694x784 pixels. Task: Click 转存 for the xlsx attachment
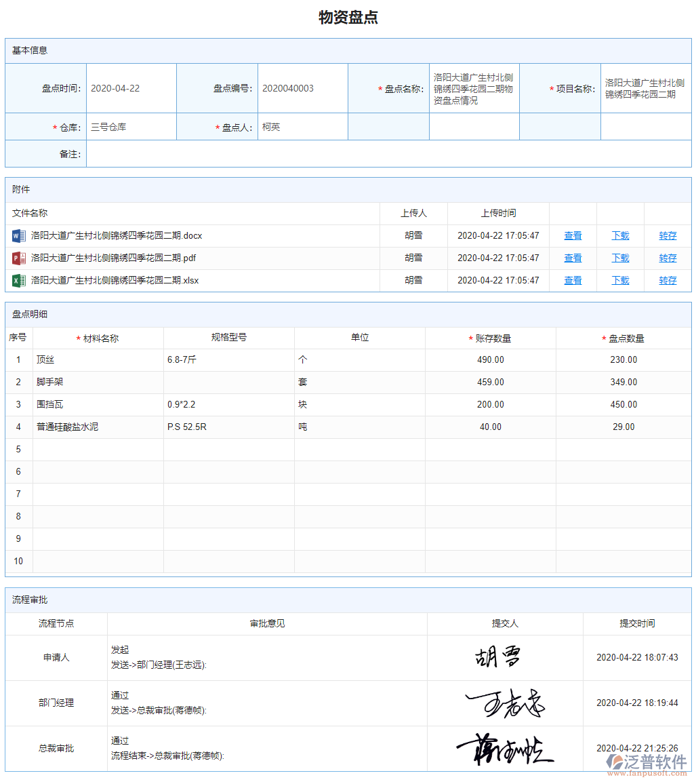[668, 280]
